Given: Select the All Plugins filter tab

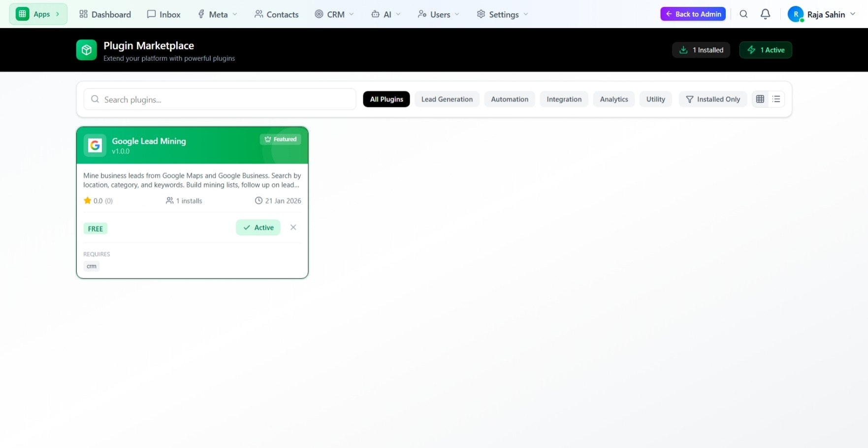Looking at the screenshot, I should [x=386, y=99].
